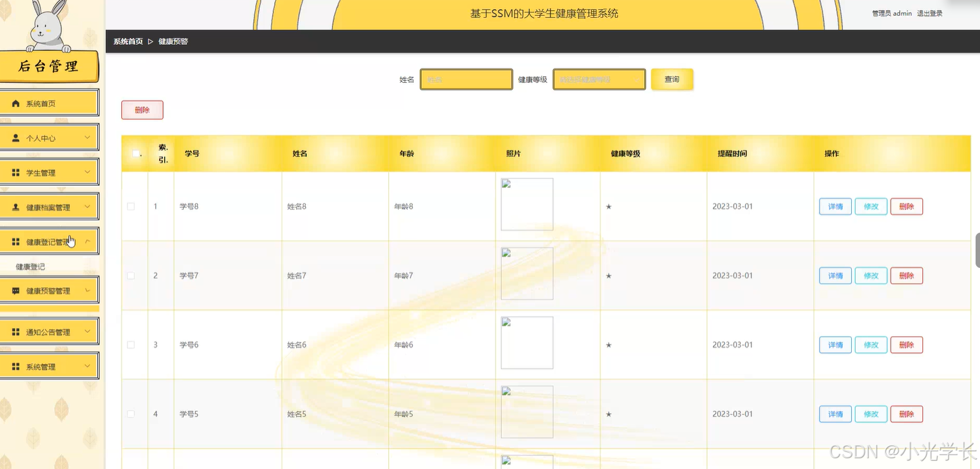Click the grid icon beside 健康登记管理
This screenshot has width=980, height=469.
coord(16,242)
